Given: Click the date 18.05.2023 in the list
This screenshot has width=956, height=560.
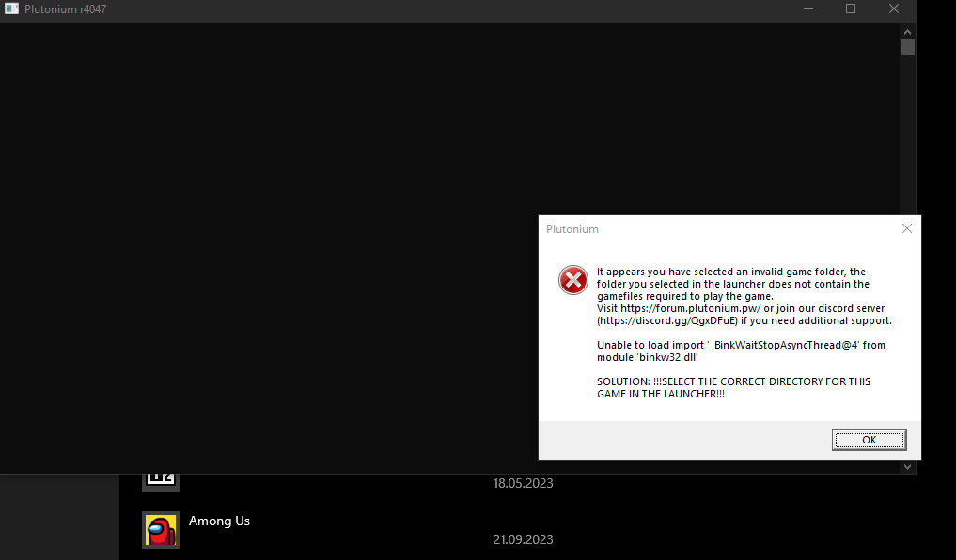Looking at the screenshot, I should (523, 483).
